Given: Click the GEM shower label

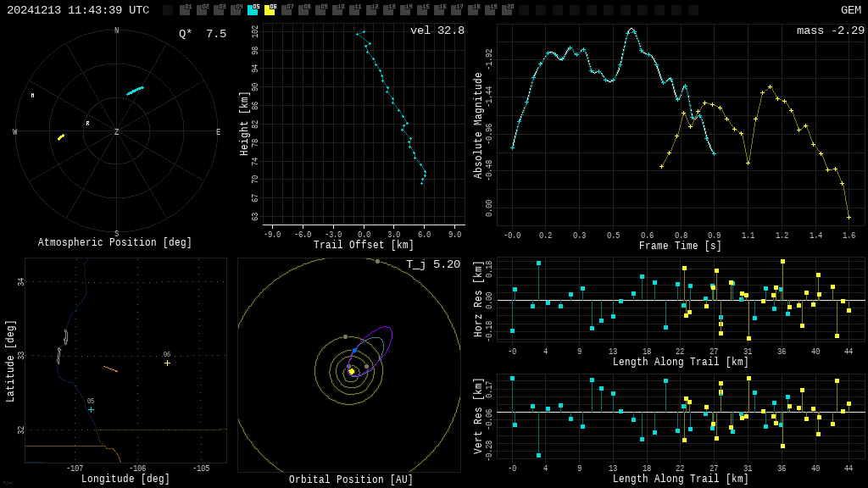Looking at the screenshot, I should coord(850,10).
